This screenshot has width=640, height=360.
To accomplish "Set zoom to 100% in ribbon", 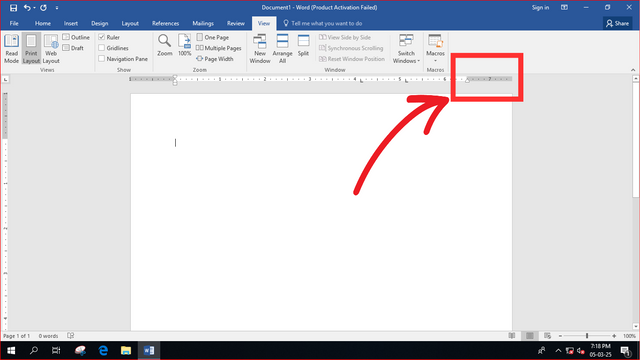I will 184,45.
